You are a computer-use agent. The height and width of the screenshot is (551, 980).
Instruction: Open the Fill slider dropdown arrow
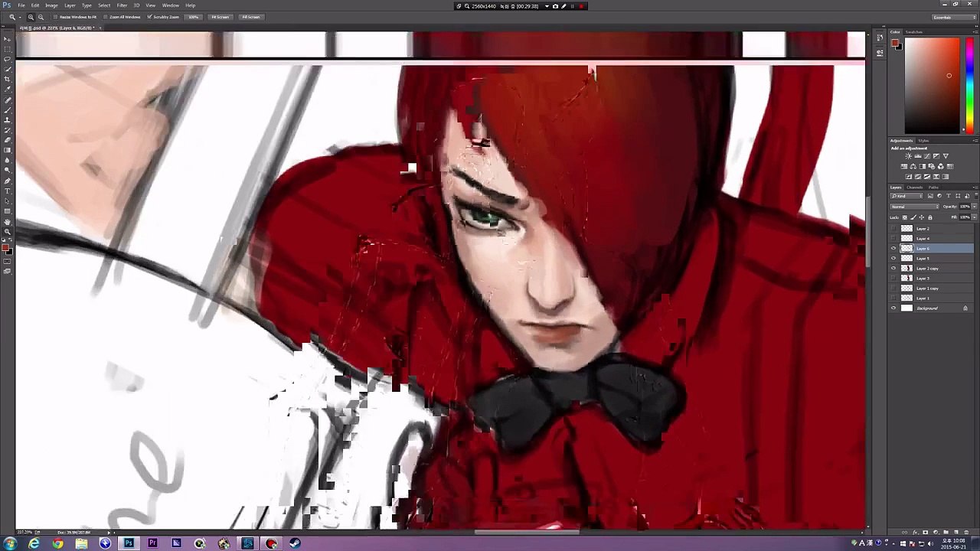[x=973, y=217]
